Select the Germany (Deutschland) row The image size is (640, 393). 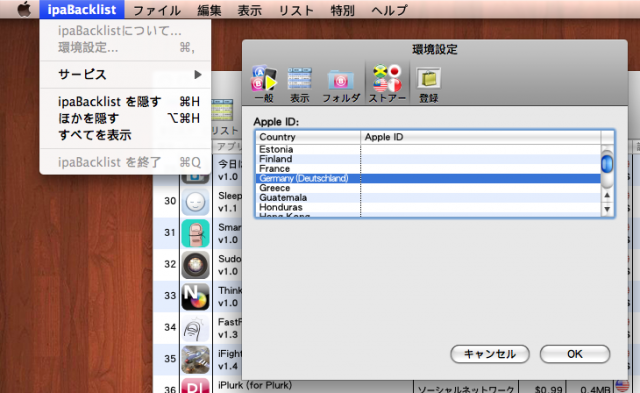click(x=428, y=178)
